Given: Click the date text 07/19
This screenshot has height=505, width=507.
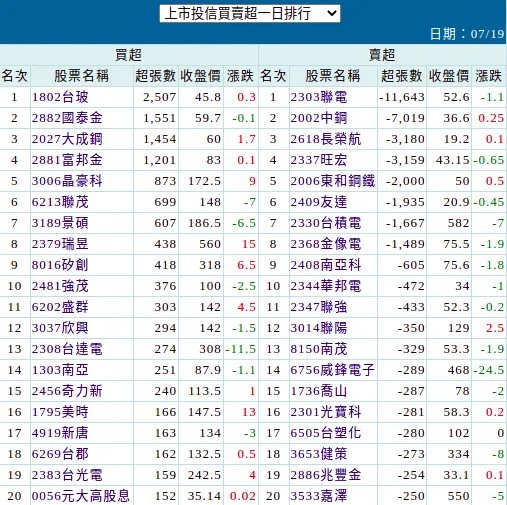Looking at the screenshot, I should click(x=487, y=34).
